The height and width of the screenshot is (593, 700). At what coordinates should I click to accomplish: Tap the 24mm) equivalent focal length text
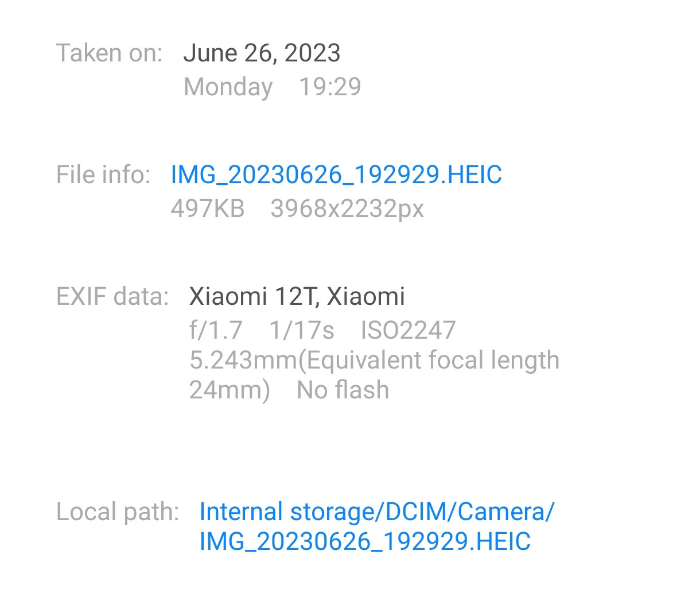click(229, 390)
